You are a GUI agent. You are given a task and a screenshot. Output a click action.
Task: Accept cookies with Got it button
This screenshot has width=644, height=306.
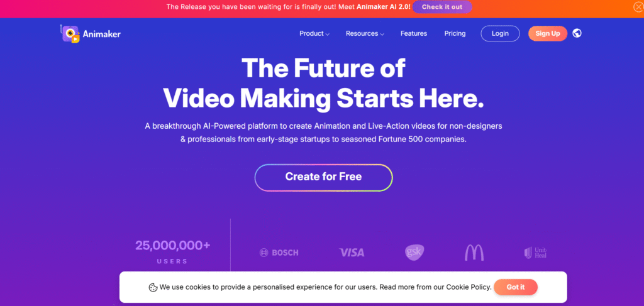516,287
